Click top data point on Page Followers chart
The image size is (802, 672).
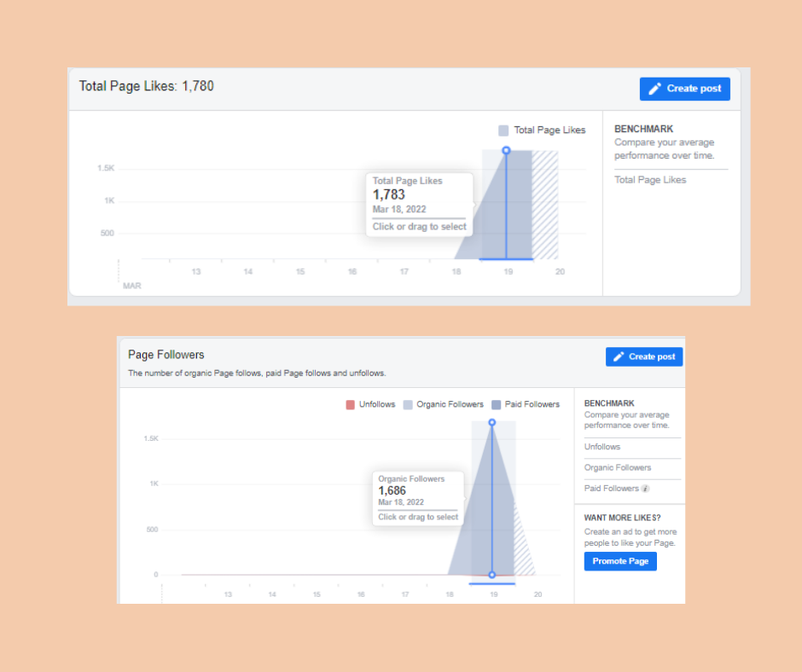point(492,422)
